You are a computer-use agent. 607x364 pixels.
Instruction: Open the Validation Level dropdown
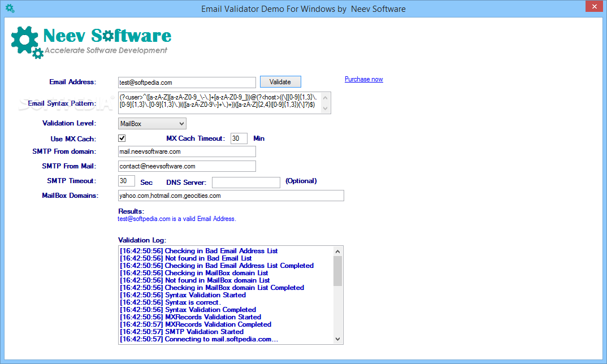pos(152,124)
